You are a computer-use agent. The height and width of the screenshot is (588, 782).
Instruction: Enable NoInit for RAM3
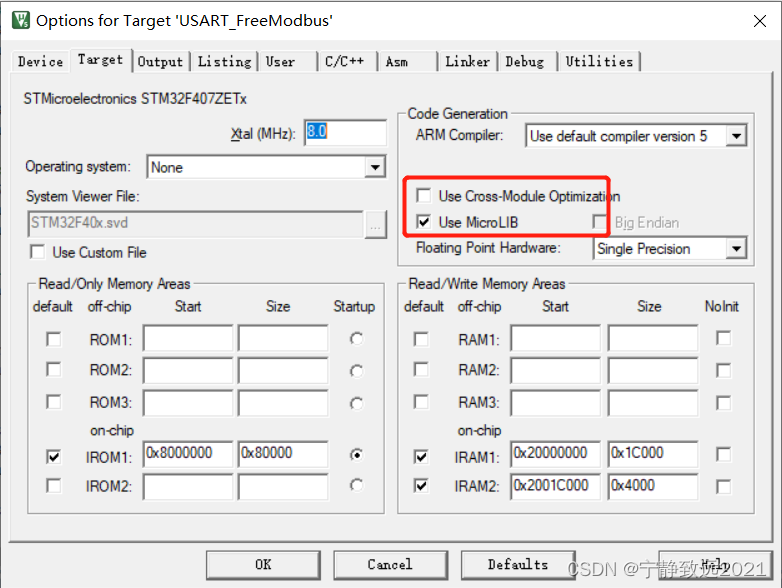pos(724,403)
